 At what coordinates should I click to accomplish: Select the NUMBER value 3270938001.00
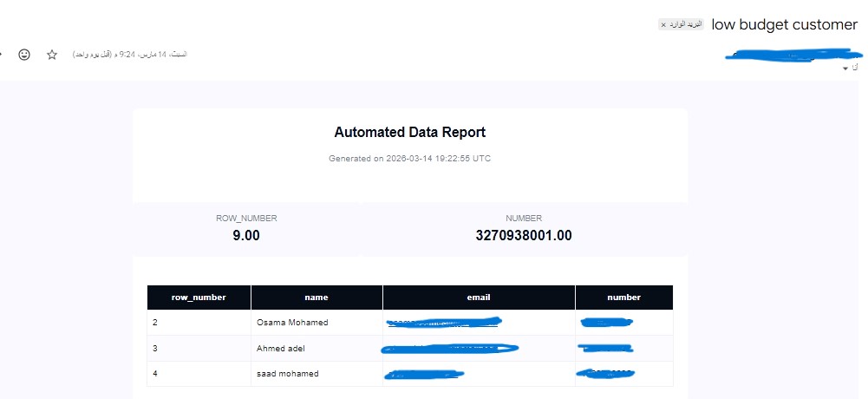(524, 235)
